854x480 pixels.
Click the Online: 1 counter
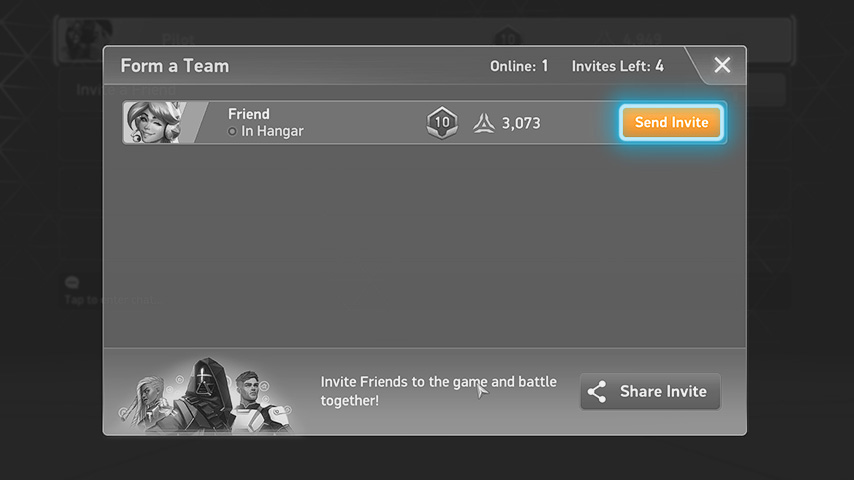tap(518, 66)
